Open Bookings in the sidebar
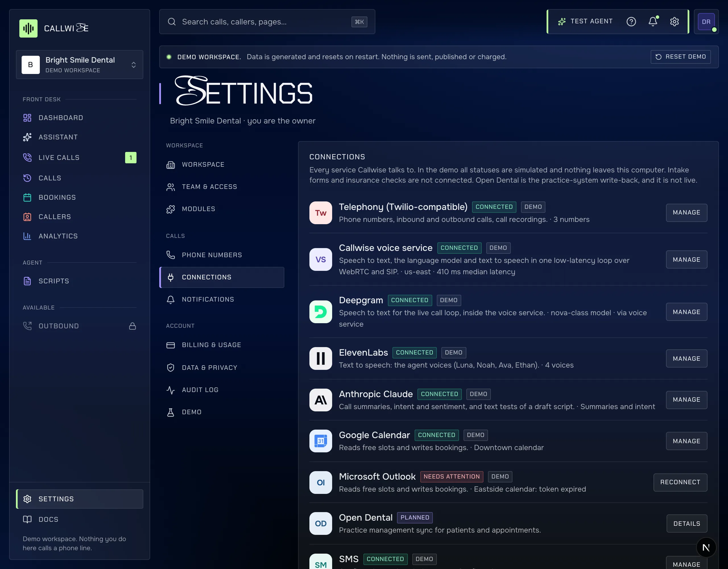 [80, 197]
